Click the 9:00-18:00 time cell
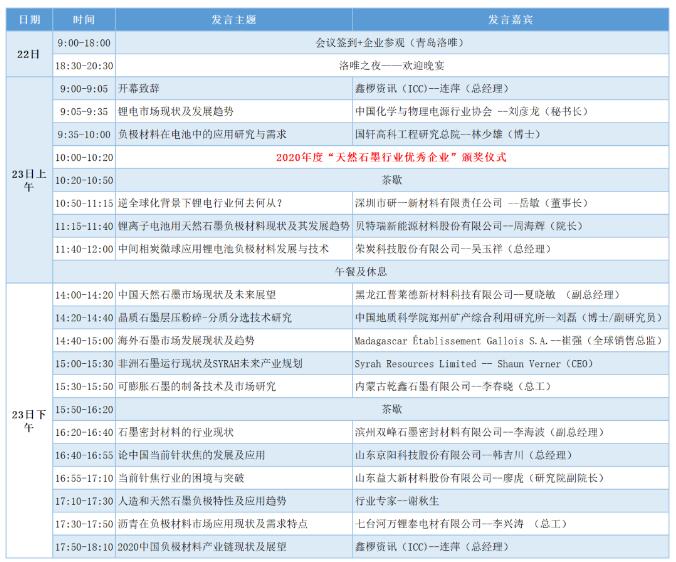 click(x=84, y=43)
